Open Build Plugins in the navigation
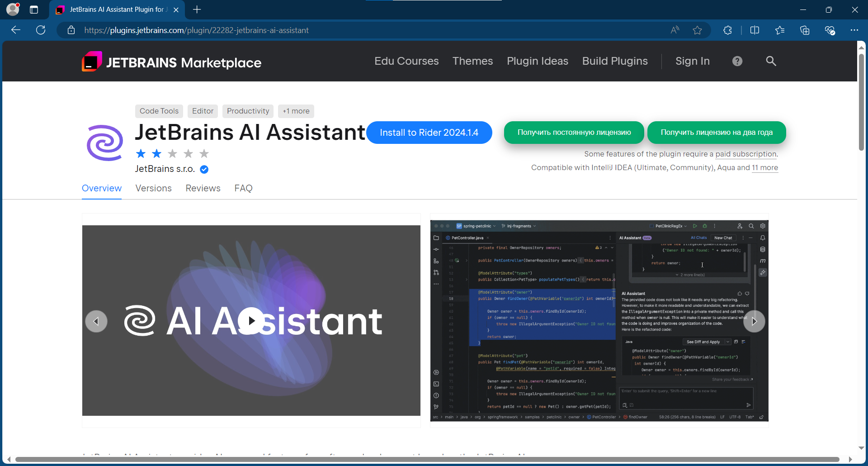 pyautogui.click(x=615, y=61)
